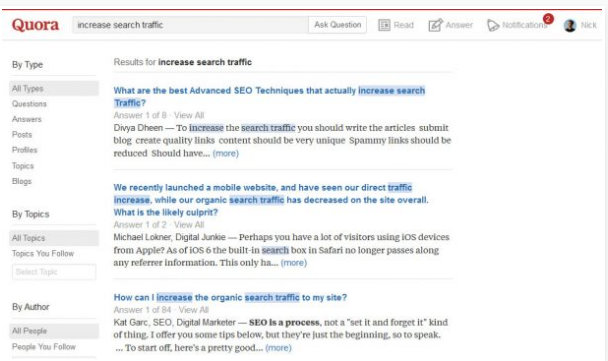Click the Quora logo
The height and width of the screenshot is (361, 608).
pyautogui.click(x=35, y=25)
